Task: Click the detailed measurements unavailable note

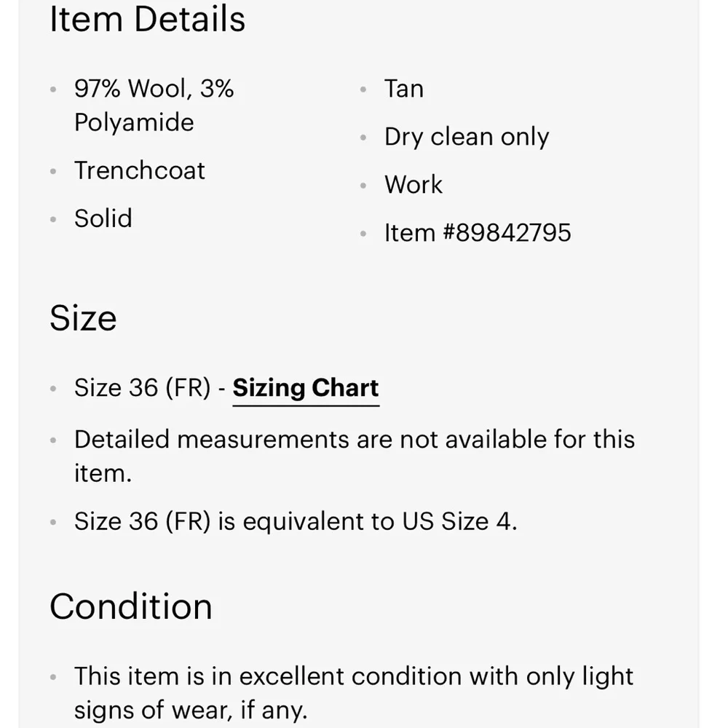Action: [355, 456]
